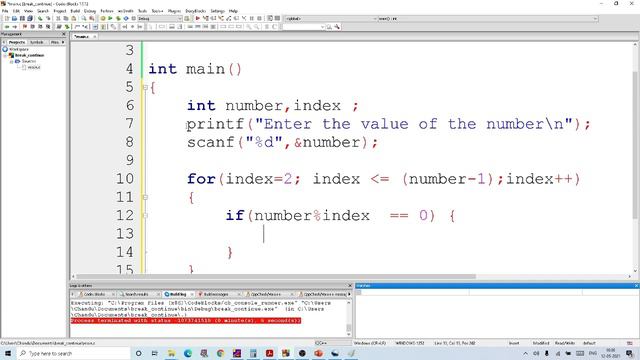640x360 pixels.
Task: Click the Build and run icon
Action: coord(118,18)
